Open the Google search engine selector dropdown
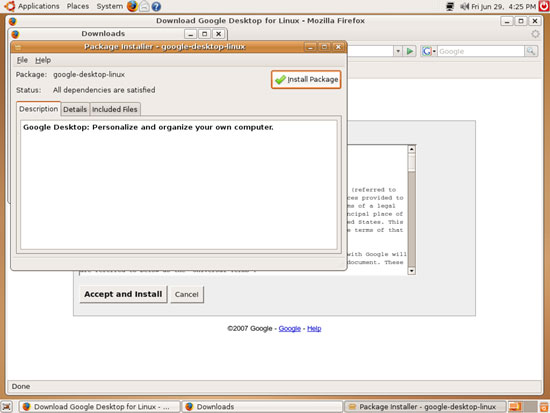The height and width of the screenshot is (413, 550). [429, 52]
